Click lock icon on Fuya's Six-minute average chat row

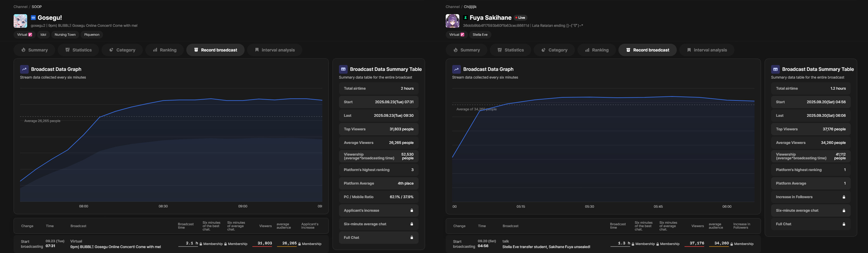(844, 210)
